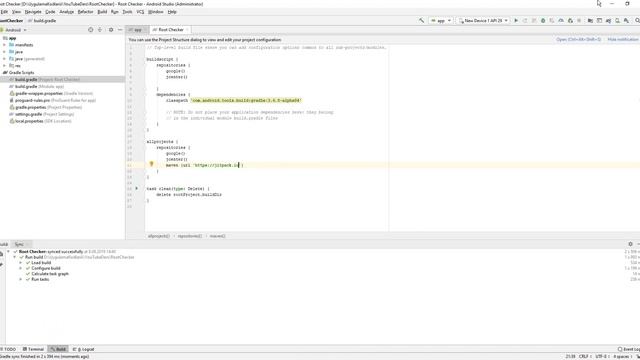Viewport: 640px width, 360px height.
Task: Click the Attach Debugger to Process icon
Action: pyautogui.click(x=570, y=20)
